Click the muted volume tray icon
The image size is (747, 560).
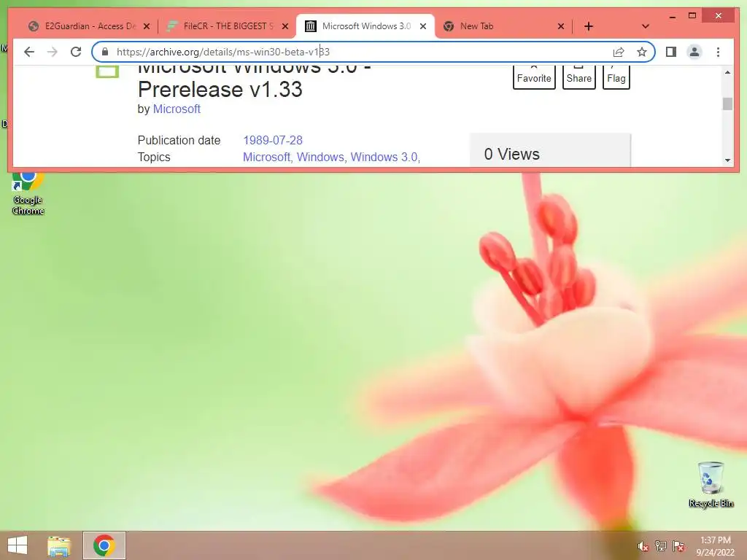pos(643,546)
